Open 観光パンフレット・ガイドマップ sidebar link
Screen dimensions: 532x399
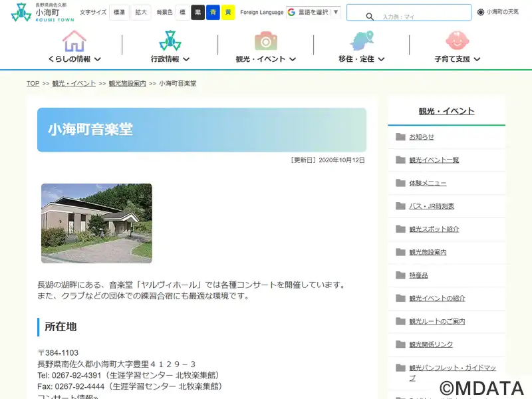click(453, 372)
